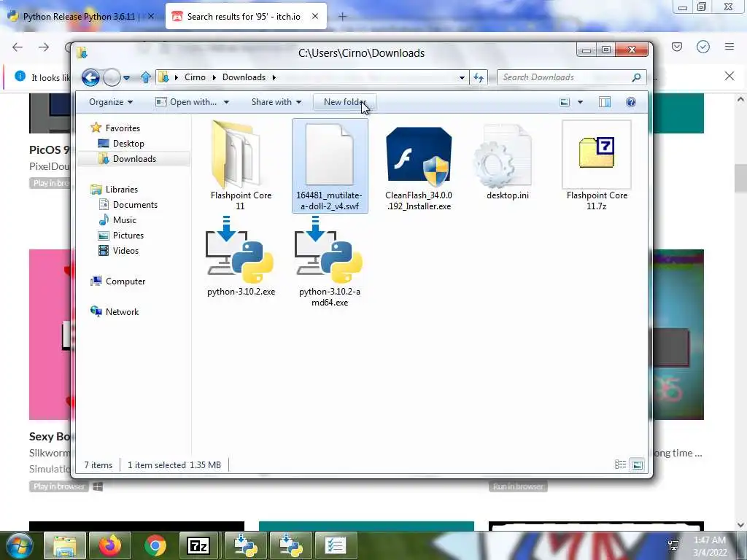Toggle the preview pane
Screen dimensions: 747x560
pos(605,102)
